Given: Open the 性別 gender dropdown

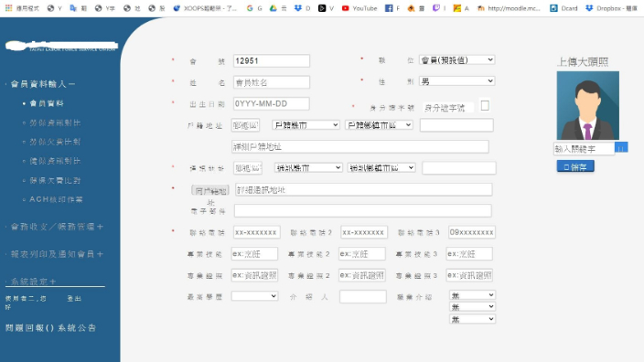Looking at the screenshot, I should coord(456,81).
